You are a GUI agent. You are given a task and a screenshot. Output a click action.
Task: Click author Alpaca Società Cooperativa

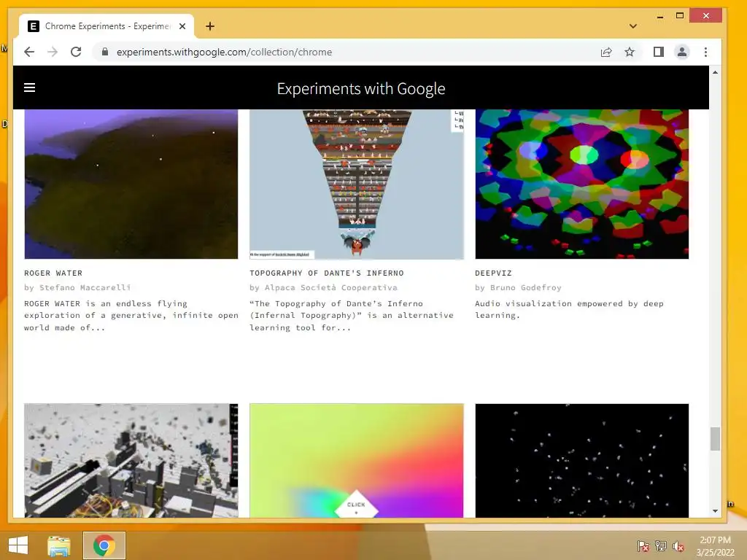click(330, 287)
